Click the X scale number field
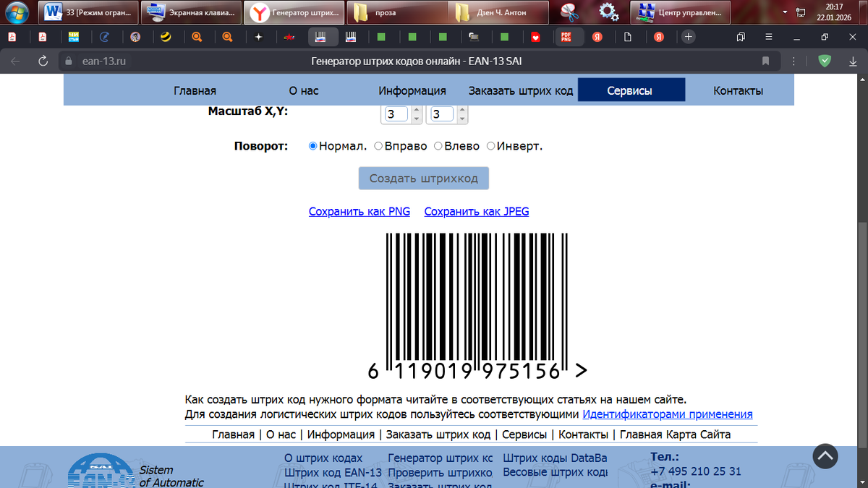 [396, 114]
